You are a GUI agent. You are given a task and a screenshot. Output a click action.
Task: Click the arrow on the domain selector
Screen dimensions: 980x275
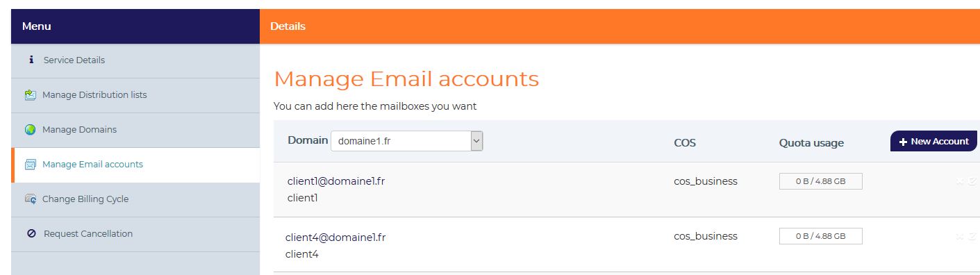(476, 141)
